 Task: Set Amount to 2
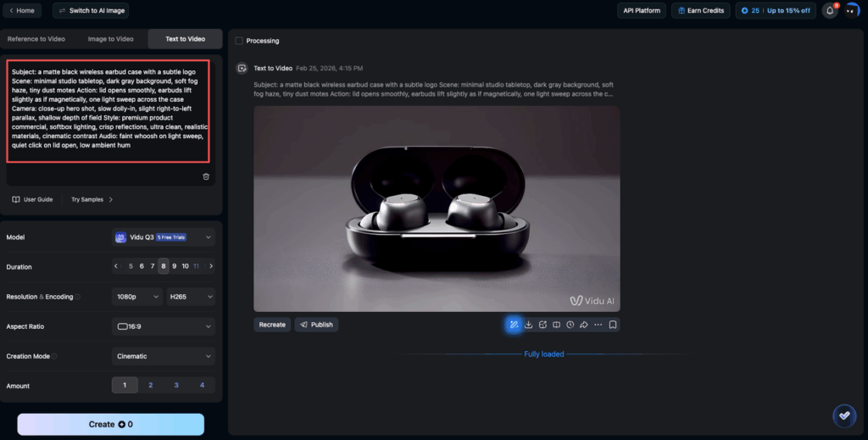(x=151, y=385)
